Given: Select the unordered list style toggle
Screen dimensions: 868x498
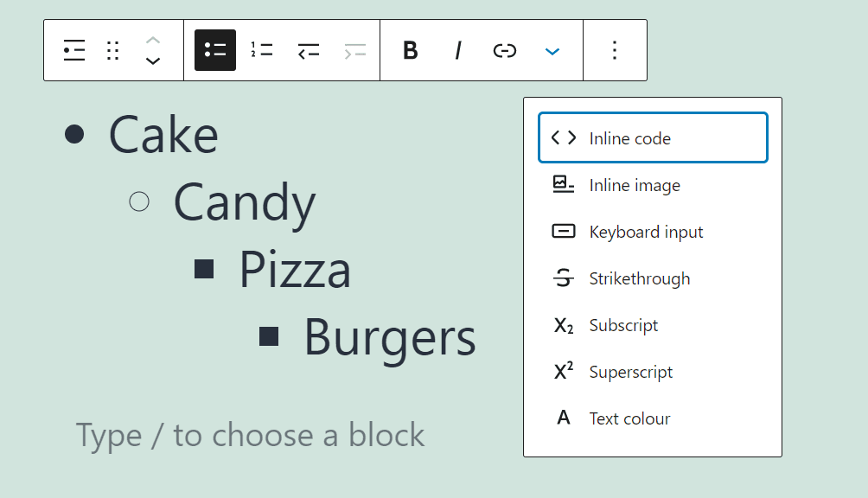Looking at the screenshot, I should [x=214, y=50].
